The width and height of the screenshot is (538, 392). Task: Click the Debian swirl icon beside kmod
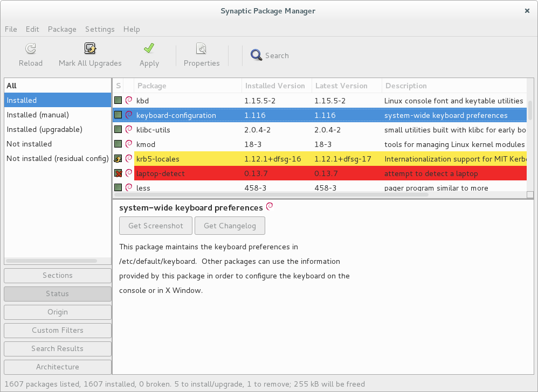coord(129,144)
